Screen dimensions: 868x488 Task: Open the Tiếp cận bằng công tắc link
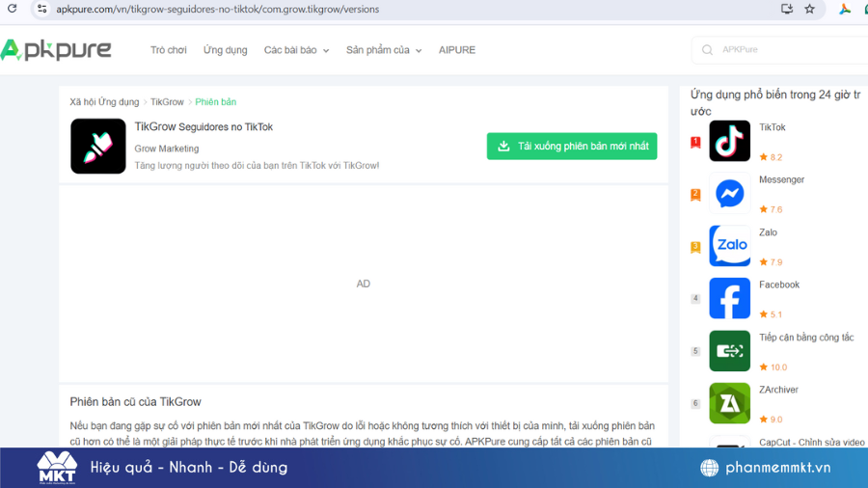tap(806, 338)
